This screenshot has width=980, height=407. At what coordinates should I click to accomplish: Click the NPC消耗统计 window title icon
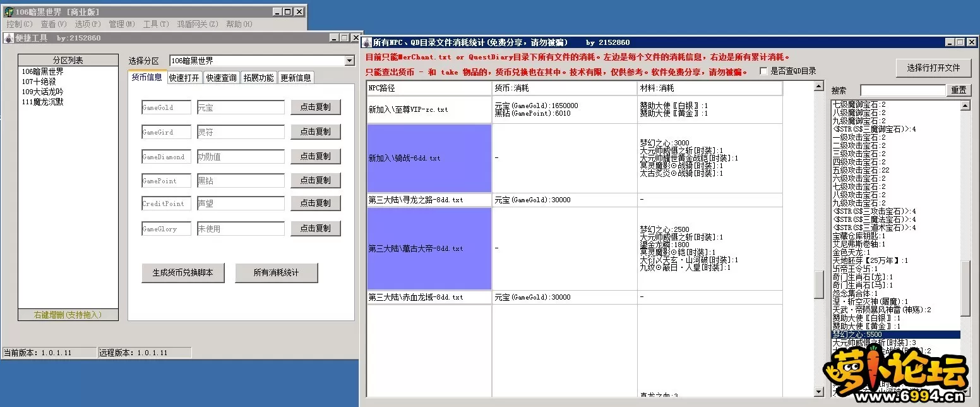coord(366,42)
